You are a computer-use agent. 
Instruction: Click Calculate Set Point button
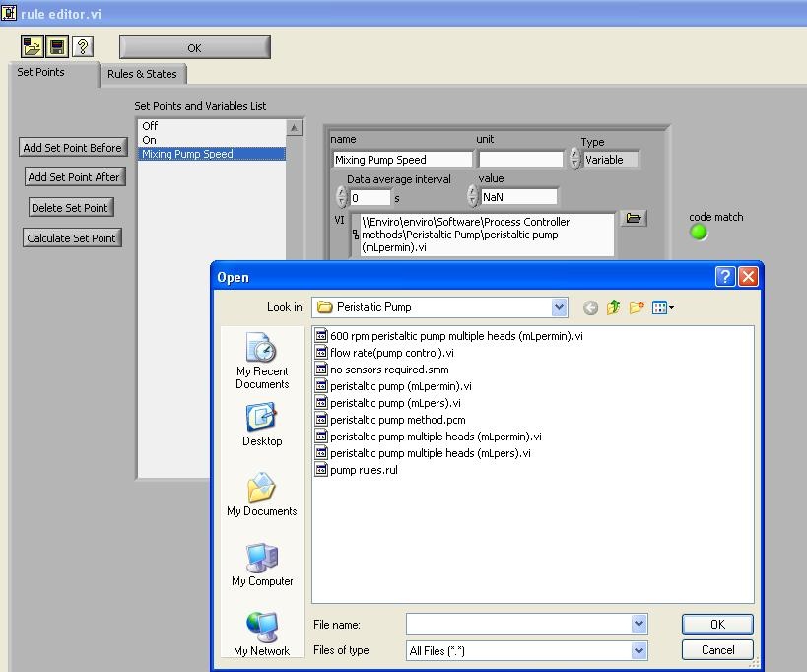72,238
